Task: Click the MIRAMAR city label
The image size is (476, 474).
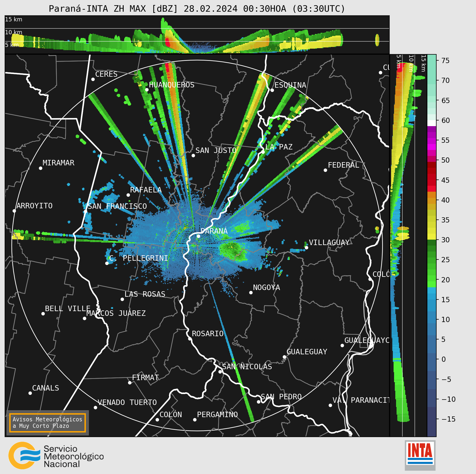Action: click(x=58, y=163)
